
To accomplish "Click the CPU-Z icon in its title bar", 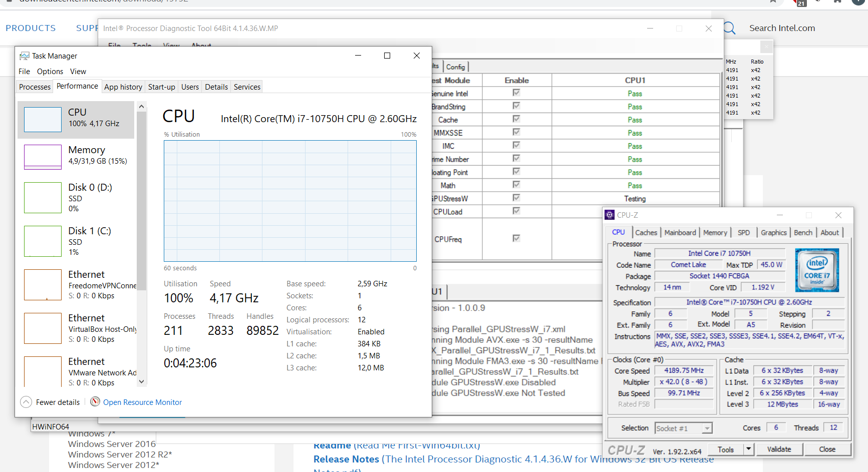I will coord(609,215).
